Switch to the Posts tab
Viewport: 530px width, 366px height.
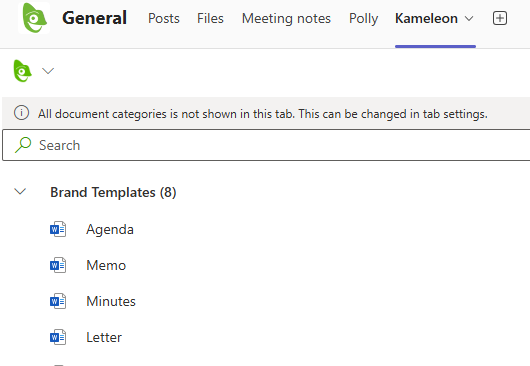pyautogui.click(x=164, y=18)
